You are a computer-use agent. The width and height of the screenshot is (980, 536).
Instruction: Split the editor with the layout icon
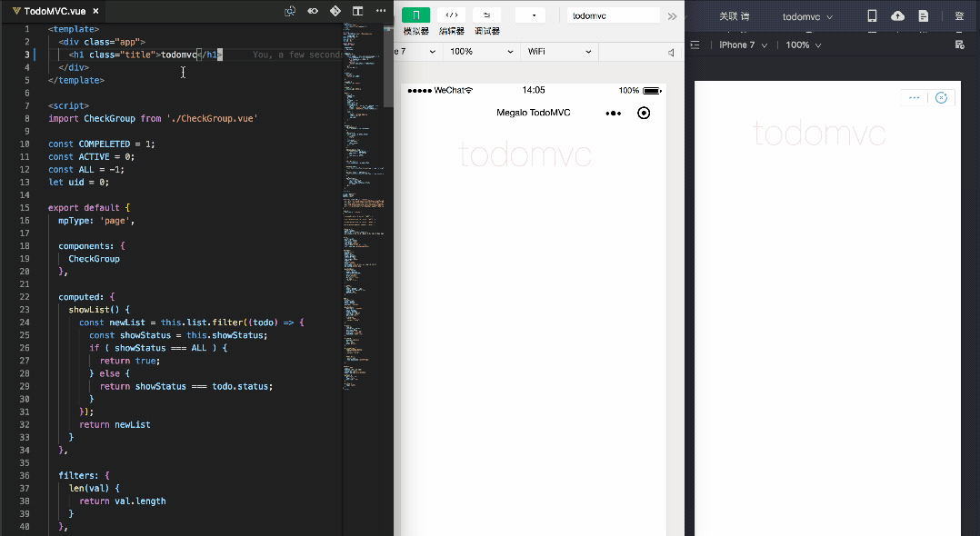[x=357, y=11]
